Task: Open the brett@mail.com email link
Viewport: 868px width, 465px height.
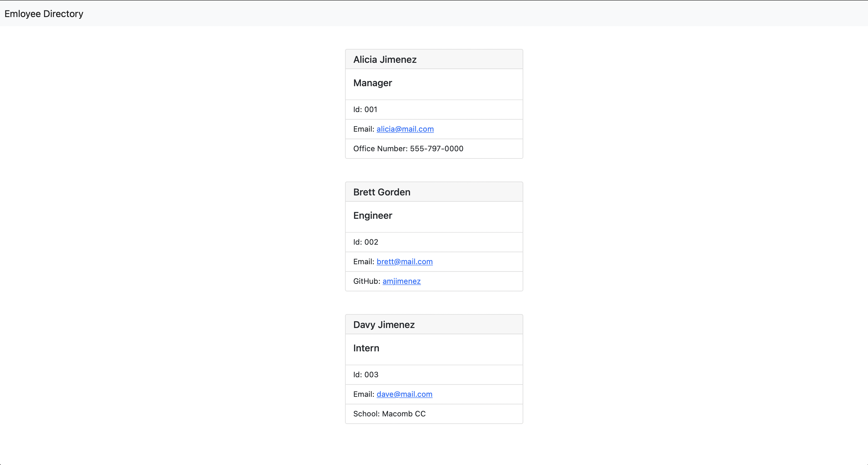Action: tap(404, 262)
